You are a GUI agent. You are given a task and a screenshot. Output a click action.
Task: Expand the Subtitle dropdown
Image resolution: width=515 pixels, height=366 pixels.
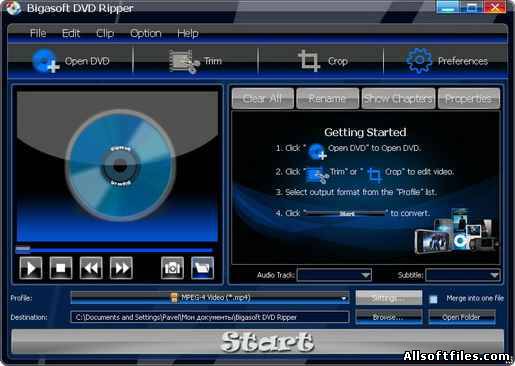(495, 275)
